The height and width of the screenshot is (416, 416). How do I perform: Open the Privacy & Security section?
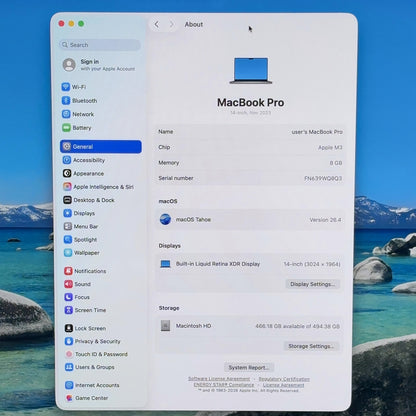tap(93, 341)
